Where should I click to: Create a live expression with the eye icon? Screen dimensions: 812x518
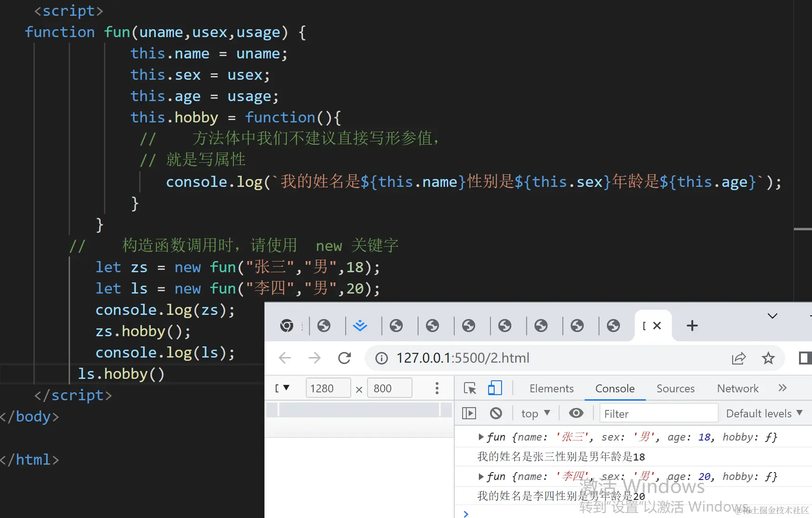(576, 413)
